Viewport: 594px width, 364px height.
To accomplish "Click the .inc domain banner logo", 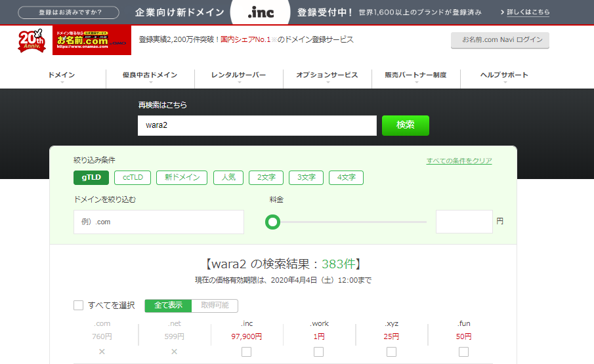I will [x=261, y=12].
